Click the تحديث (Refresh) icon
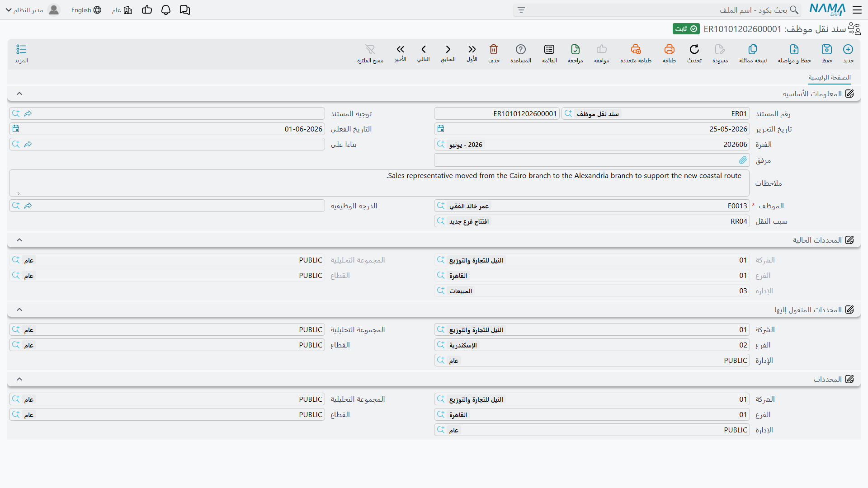Image resolution: width=868 pixels, height=488 pixels. (x=694, y=49)
